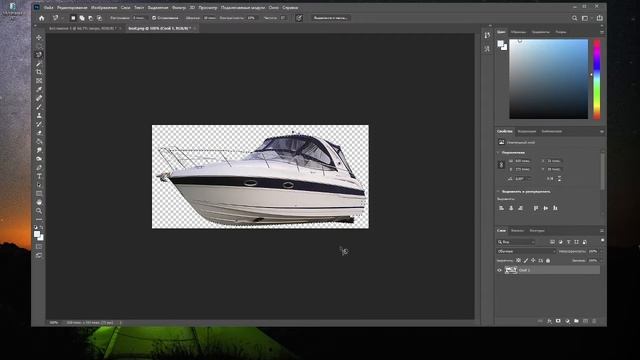The width and height of the screenshot is (640, 360).
Task: Click the share icon at top right
Action: coord(600,18)
